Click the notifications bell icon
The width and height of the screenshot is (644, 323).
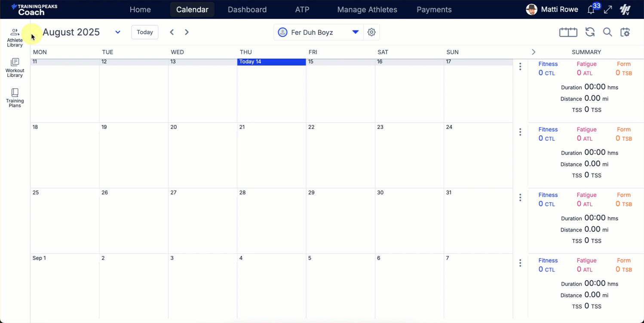591,10
